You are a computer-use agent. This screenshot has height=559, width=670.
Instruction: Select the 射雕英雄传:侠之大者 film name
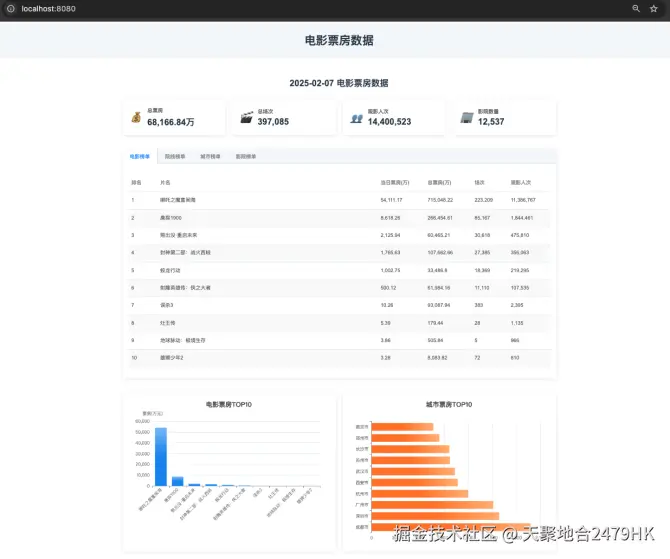(185, 288)
